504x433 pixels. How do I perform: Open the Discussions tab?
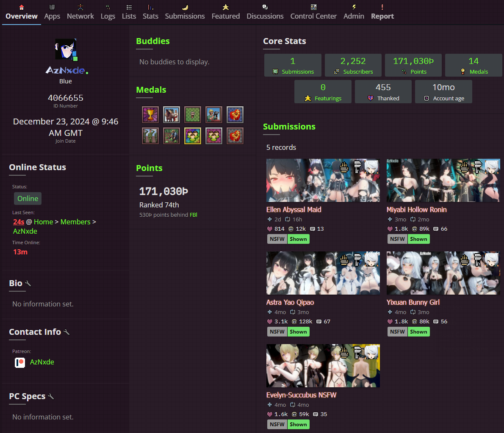pos(265,12)
